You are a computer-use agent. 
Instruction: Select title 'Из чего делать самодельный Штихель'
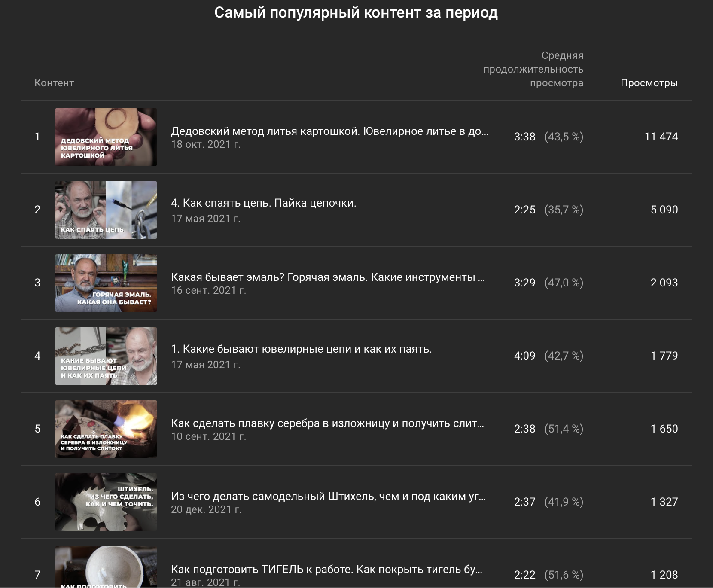[x=328, y=496]
